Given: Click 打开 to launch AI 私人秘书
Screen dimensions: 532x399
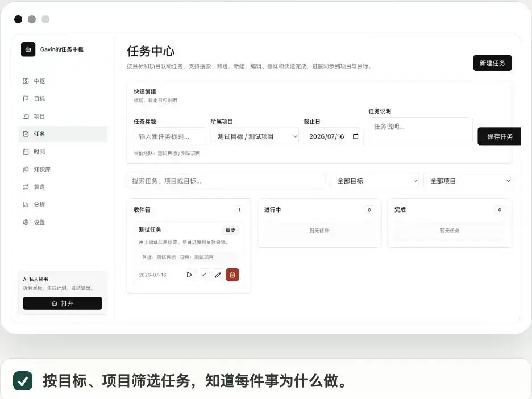Looking at the screenshot, I should pyautogui.click(x=63, y=304).
